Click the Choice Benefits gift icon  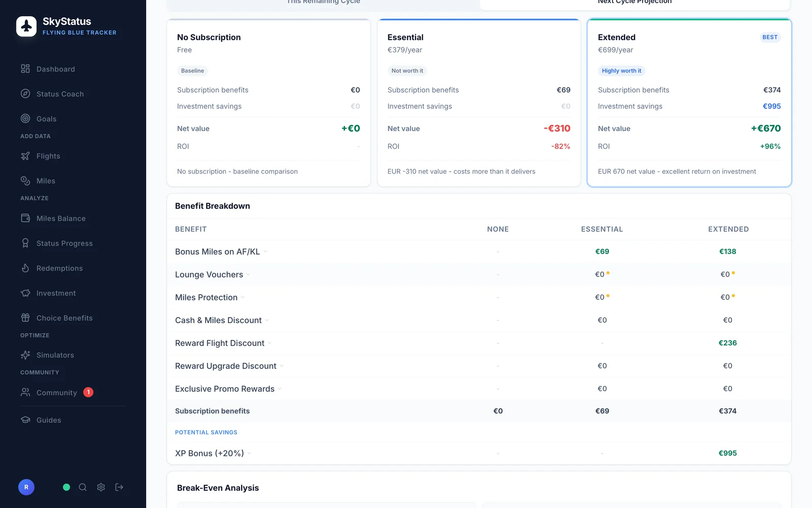[25, 317]
